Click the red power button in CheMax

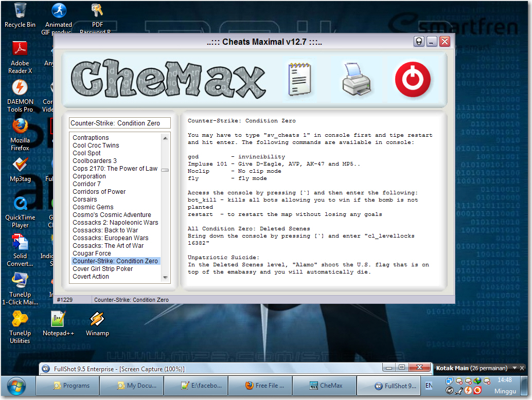[413, 79]
